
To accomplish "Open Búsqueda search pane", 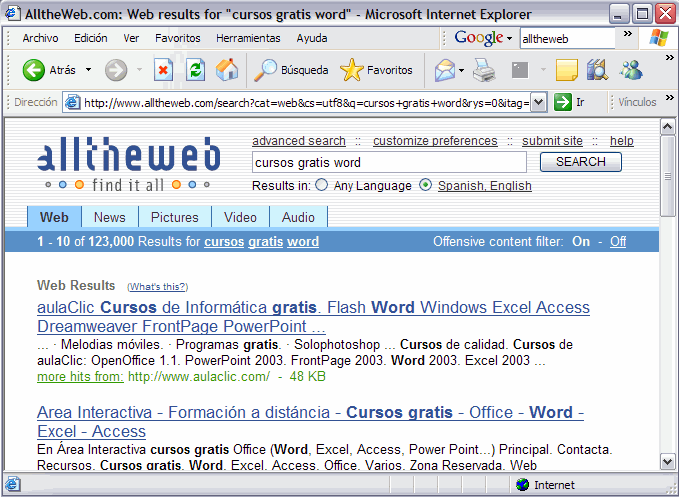I will point(291,70).
